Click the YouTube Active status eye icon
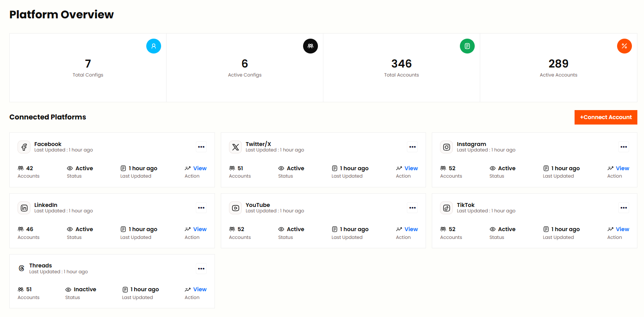The image size is (644, 317). pos(281,229)
